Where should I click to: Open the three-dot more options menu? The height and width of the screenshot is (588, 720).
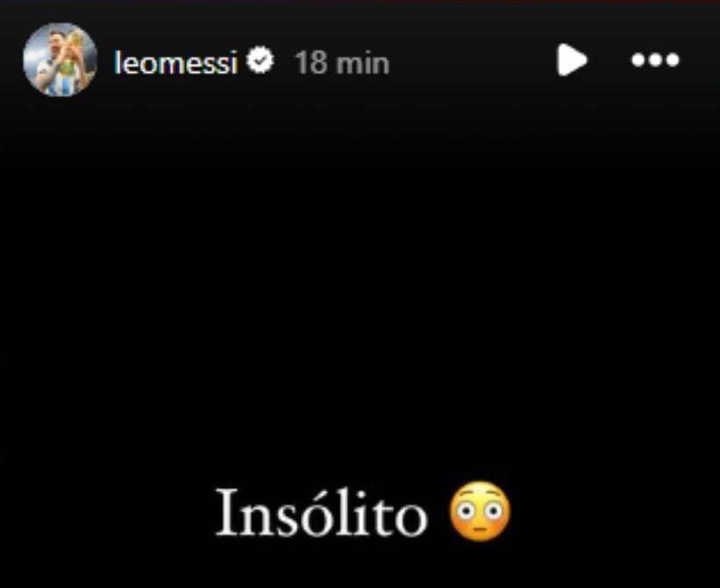point(655,60)
